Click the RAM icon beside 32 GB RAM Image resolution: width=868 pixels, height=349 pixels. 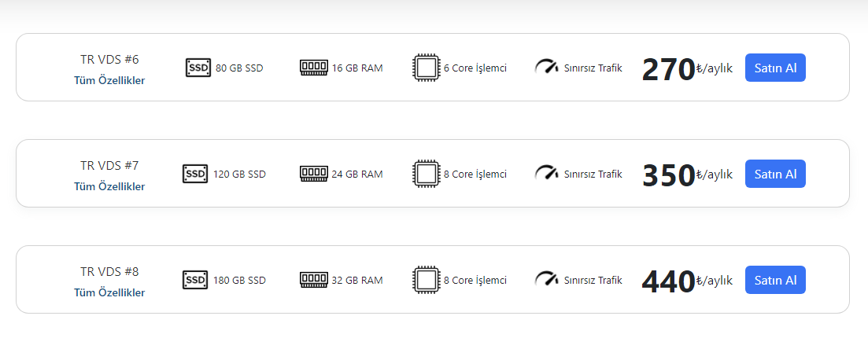click(x=314, y=280)
